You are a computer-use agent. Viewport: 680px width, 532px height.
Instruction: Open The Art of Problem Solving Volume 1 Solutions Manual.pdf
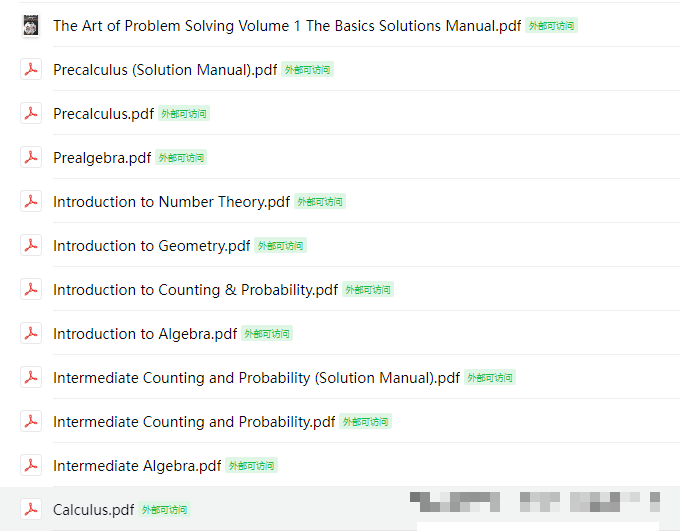(287, 26)
